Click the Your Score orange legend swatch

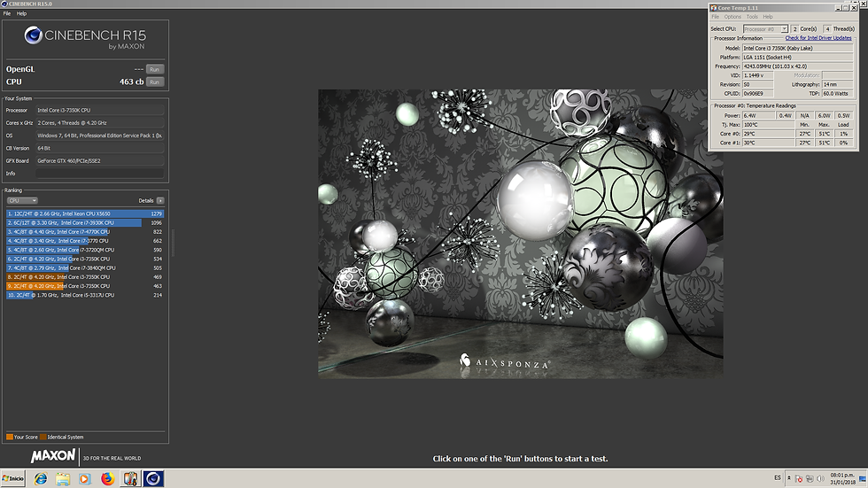click(10, 437)
